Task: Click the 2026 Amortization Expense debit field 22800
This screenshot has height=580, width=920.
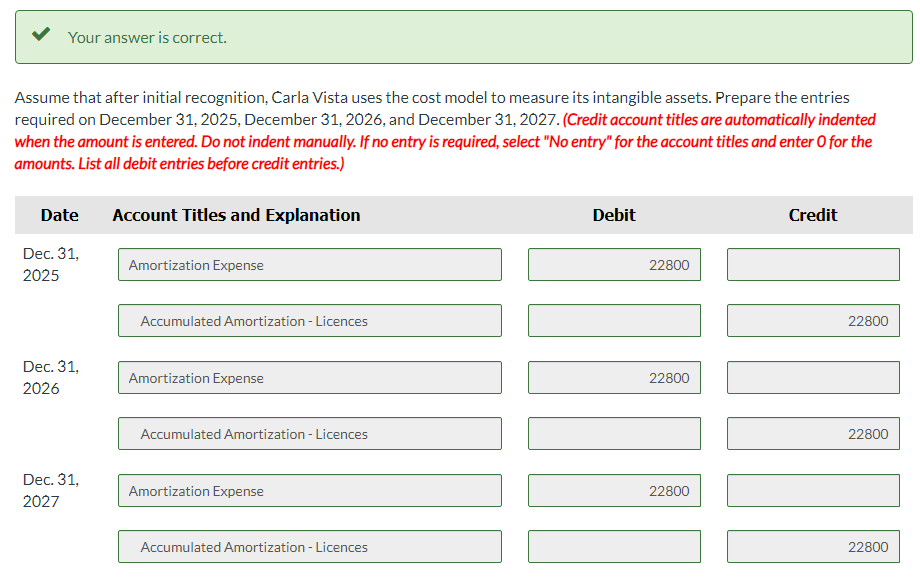Action: point(614,378)
